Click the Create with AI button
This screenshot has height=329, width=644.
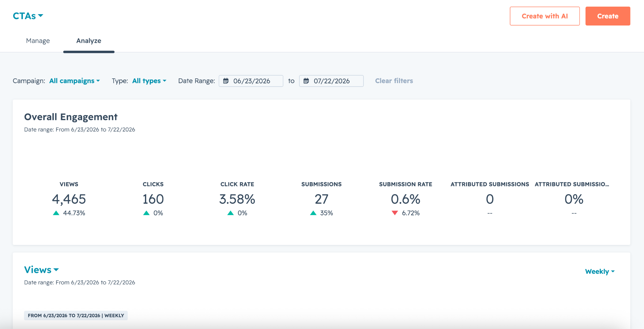(x=545, y=16)
